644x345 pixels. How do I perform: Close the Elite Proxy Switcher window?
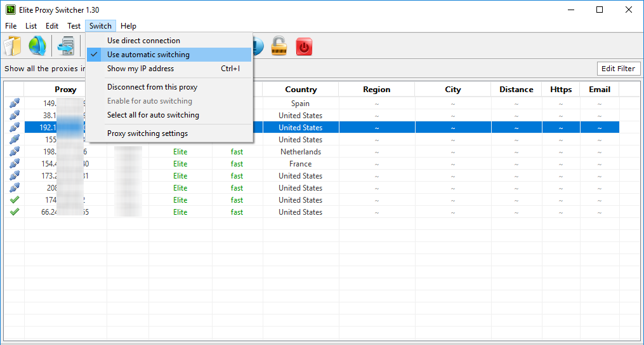pos(628,10)
